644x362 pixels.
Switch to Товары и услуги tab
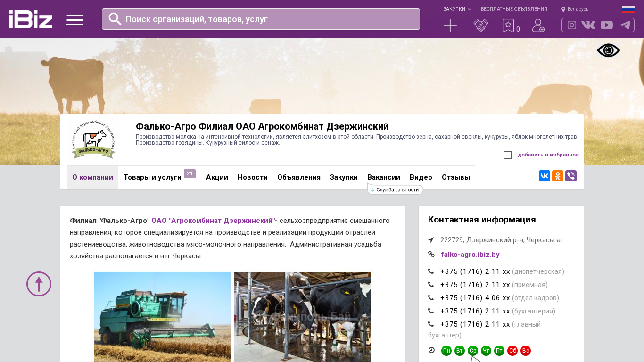(153, 177)
